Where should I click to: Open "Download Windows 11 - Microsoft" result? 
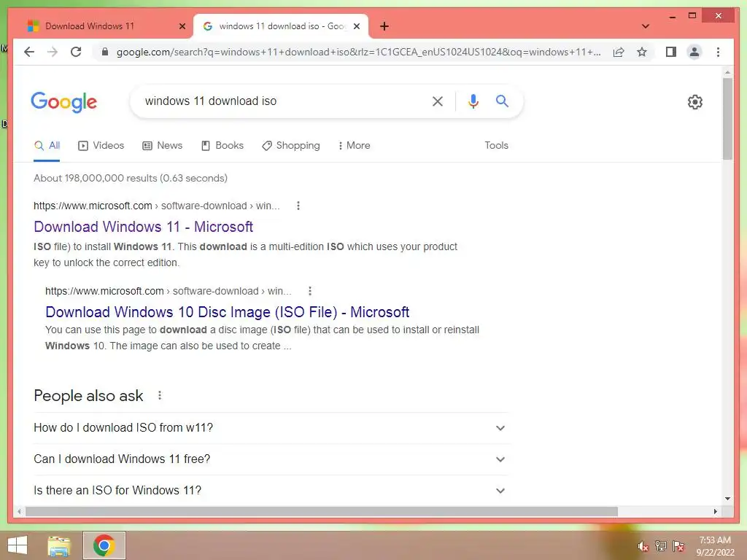(144, 227)
